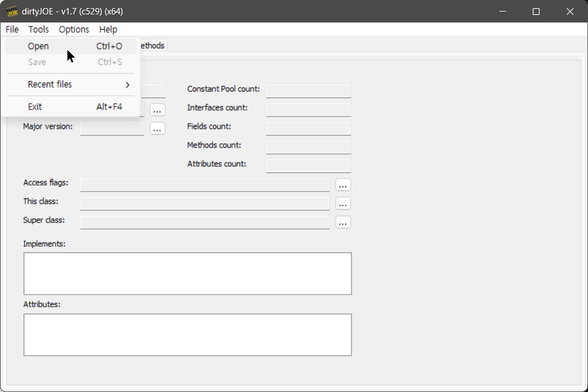Open the Help menu
This screenshot has height=392, width=588.
tap(108, 29)
